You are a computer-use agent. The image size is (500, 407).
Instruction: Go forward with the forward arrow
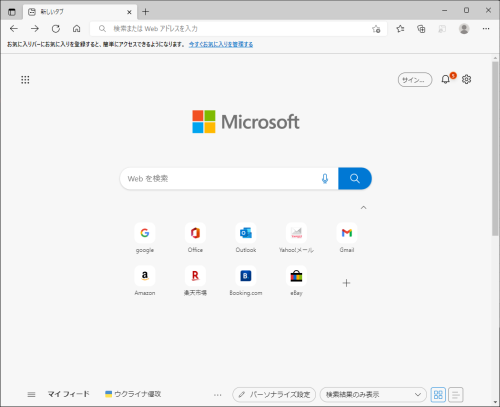pos(35,29)
